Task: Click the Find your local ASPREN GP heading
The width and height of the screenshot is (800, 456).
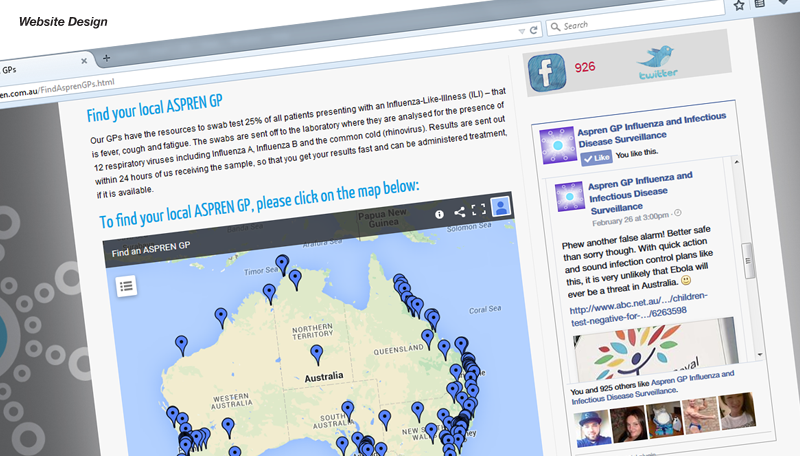Action: click(x=155, y=108)
